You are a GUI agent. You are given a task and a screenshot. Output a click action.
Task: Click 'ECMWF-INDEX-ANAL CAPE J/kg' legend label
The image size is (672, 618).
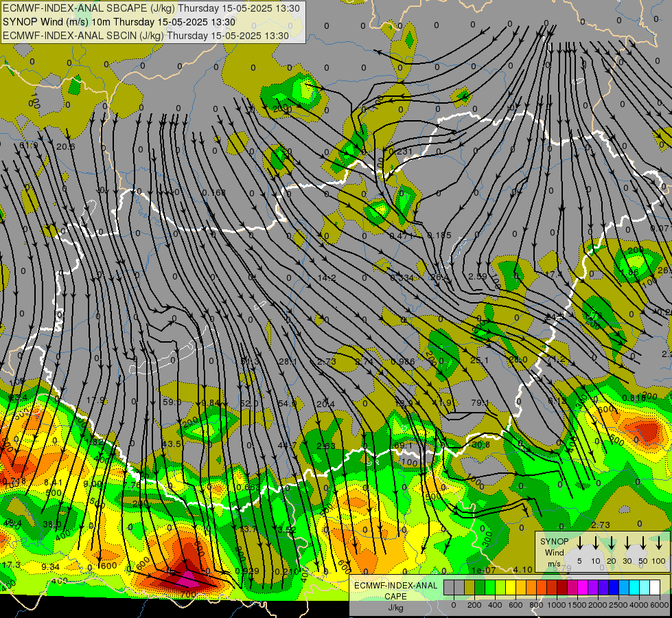[x=395, y=596]
